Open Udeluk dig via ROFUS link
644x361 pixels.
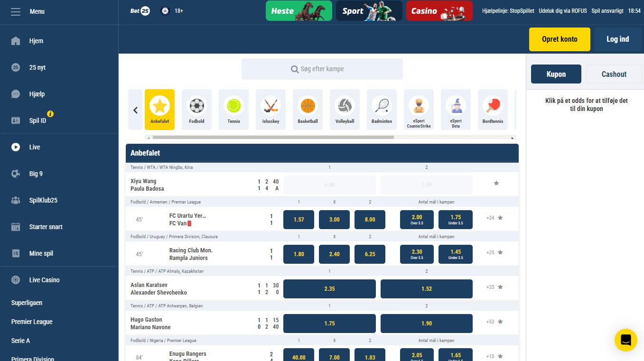point(563,11)
